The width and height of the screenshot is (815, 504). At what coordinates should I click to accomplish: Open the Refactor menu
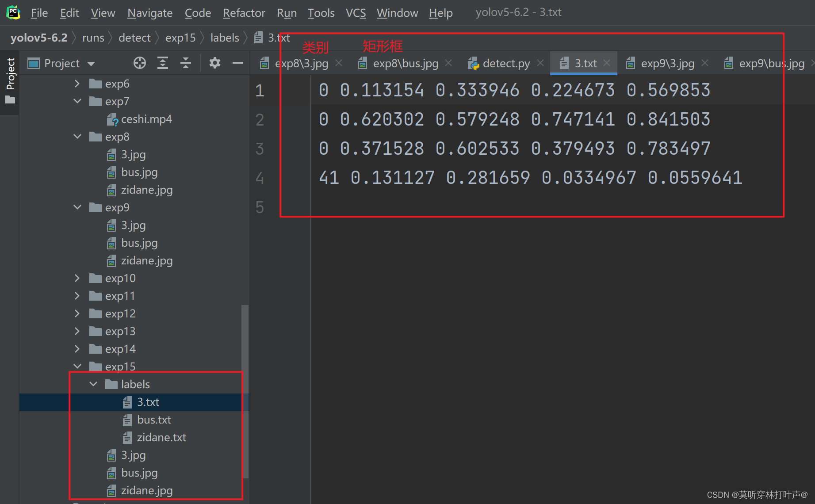244,13
